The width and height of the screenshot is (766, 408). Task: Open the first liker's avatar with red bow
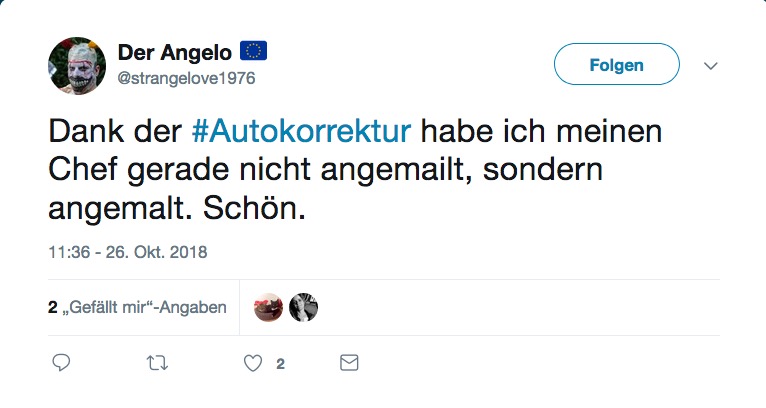(x=268, y=307)
